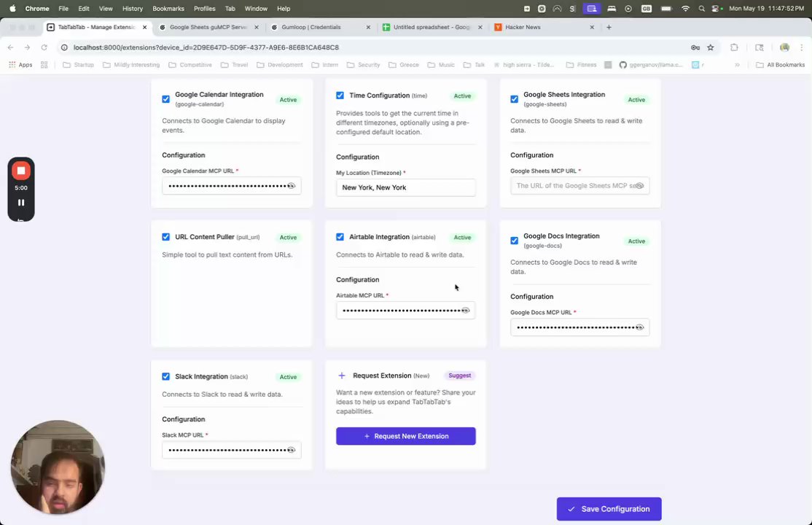Open the Apps bookmarks shortcut

(x=20, y=65)
